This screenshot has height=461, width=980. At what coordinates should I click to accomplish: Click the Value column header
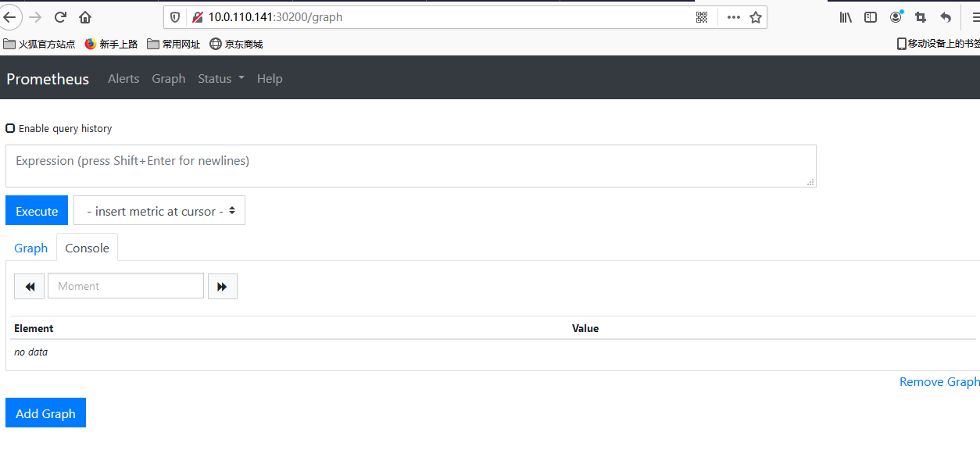585,328
